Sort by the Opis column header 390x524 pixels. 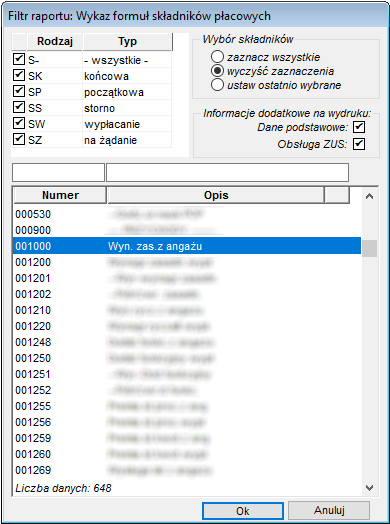pos(216,195)
